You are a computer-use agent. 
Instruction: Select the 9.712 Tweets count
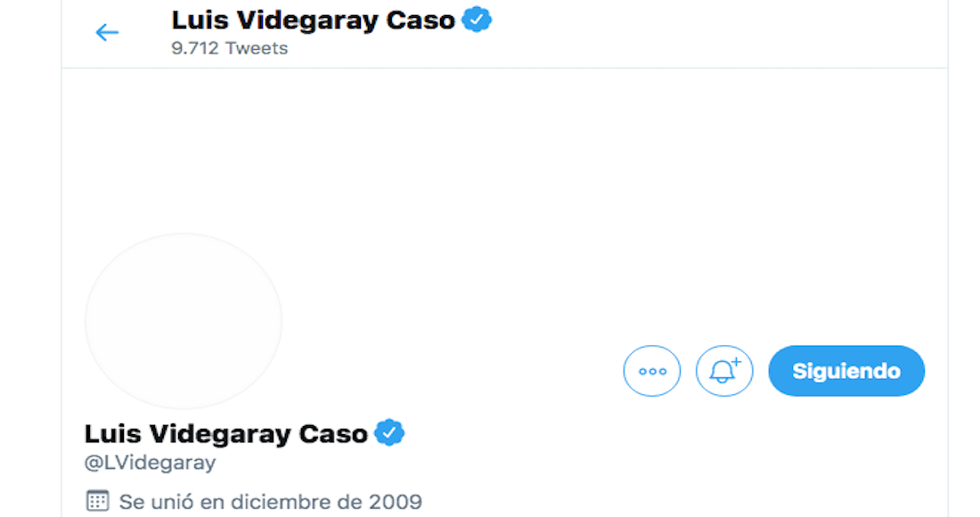coord(230,48)
